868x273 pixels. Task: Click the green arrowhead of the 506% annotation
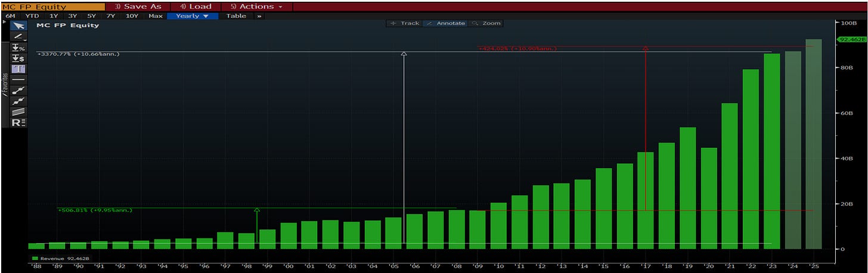257,210
